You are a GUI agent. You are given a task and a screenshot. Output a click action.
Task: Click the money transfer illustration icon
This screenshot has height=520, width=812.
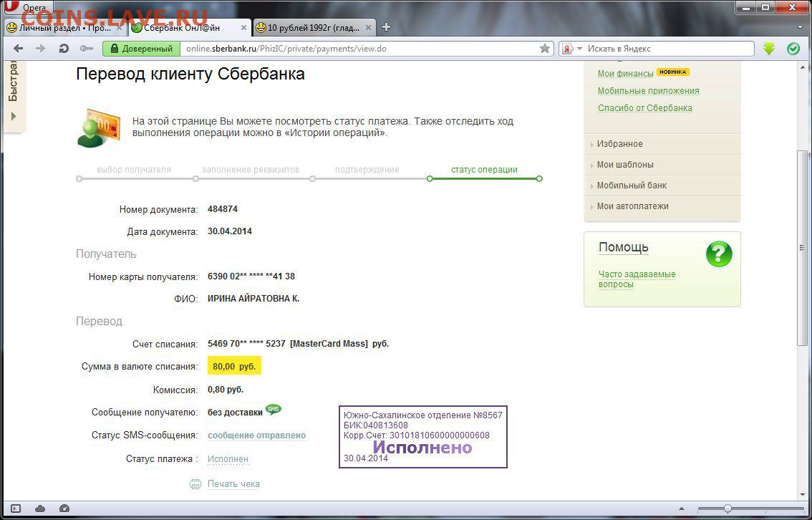click(x=98, y=127)
